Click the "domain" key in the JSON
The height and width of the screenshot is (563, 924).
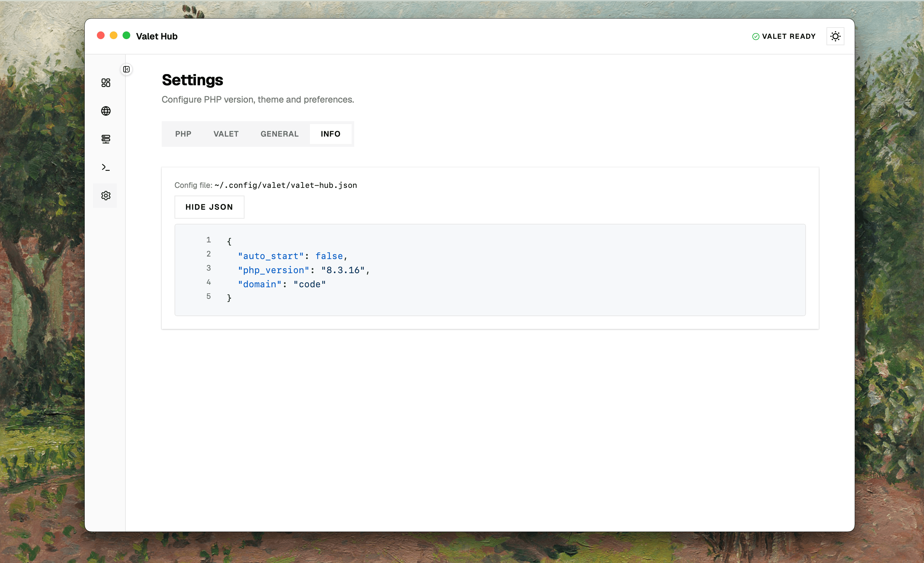(260, 284)
